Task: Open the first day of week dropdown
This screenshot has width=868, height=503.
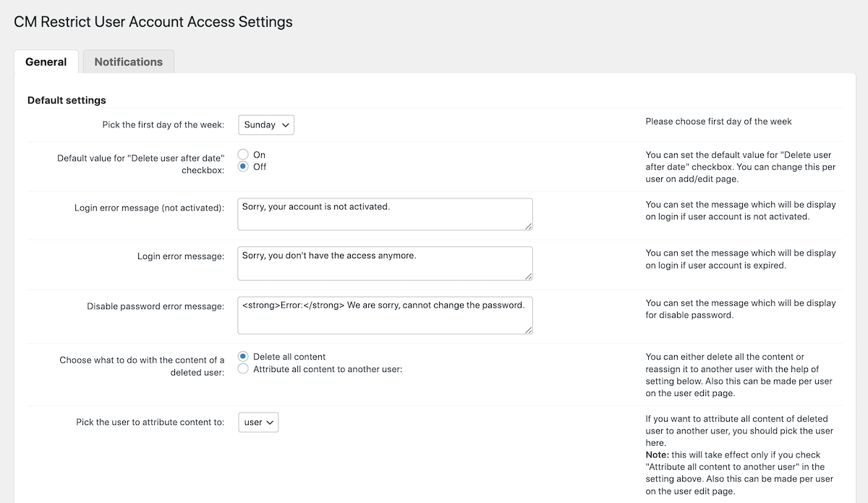Action: 266,124
